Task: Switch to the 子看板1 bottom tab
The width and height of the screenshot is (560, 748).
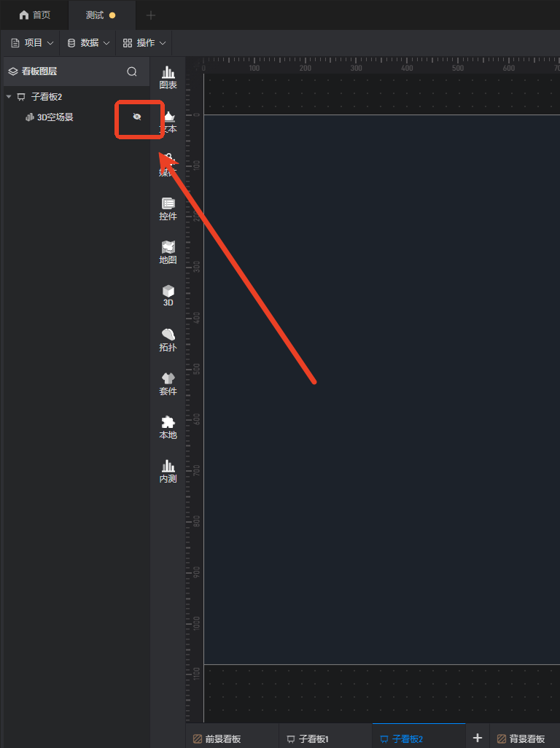Action: tap(308, 739)
